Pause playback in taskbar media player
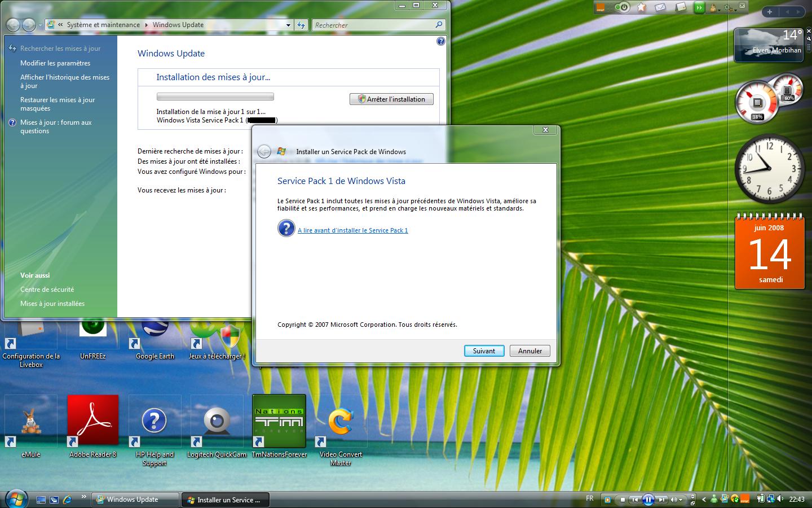The height and width of the screenshot is (508, 812). tap(648, 500)
